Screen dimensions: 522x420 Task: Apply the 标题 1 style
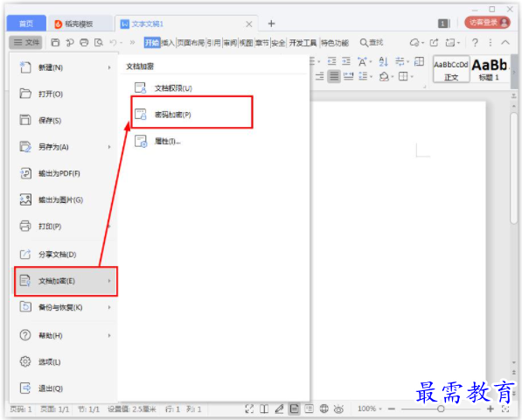489,69
